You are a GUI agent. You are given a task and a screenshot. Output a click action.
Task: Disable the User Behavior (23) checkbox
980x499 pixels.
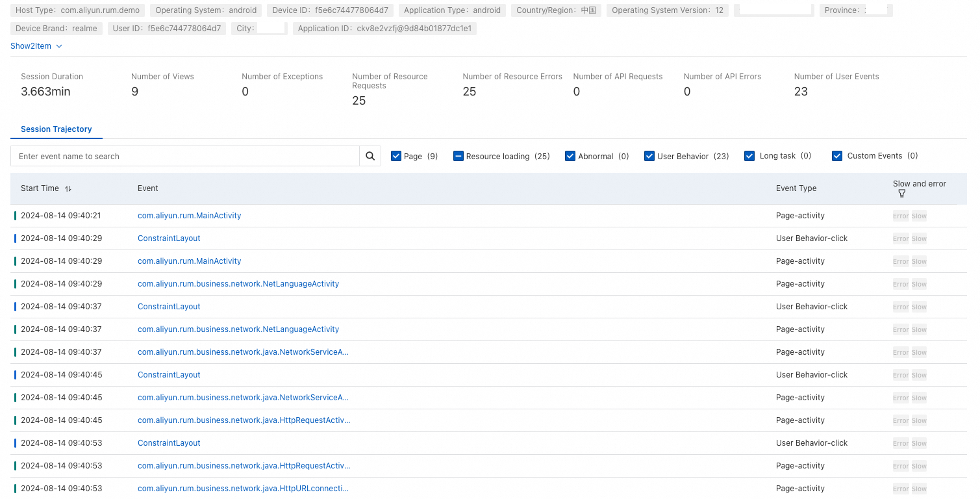click(x=649, y=156)
